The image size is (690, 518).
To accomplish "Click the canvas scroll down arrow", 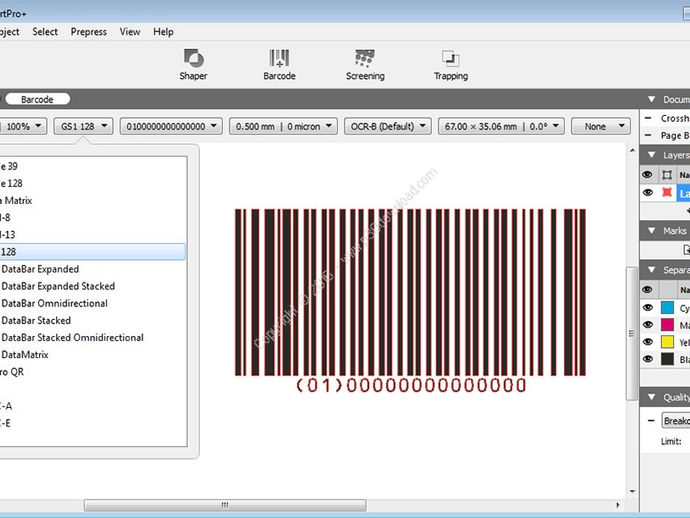I will coord(632,492).
